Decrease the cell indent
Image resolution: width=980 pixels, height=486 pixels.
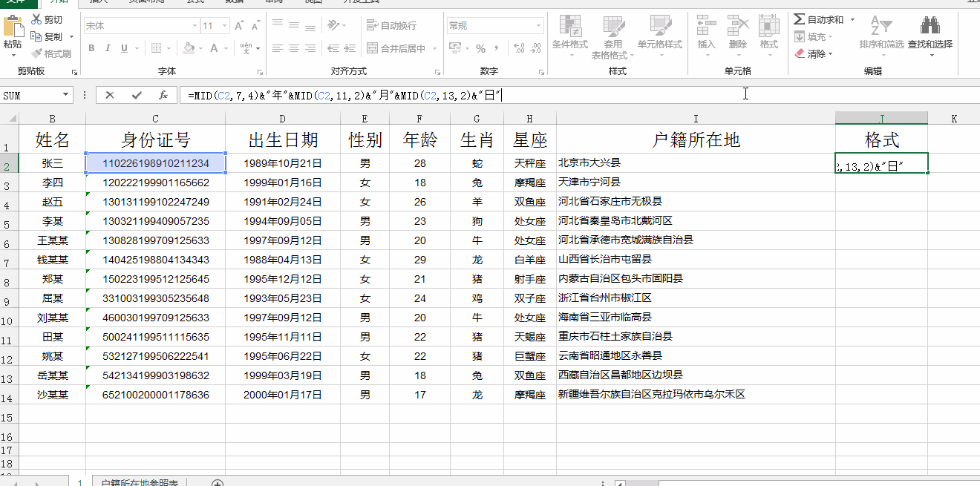[333, 48]
